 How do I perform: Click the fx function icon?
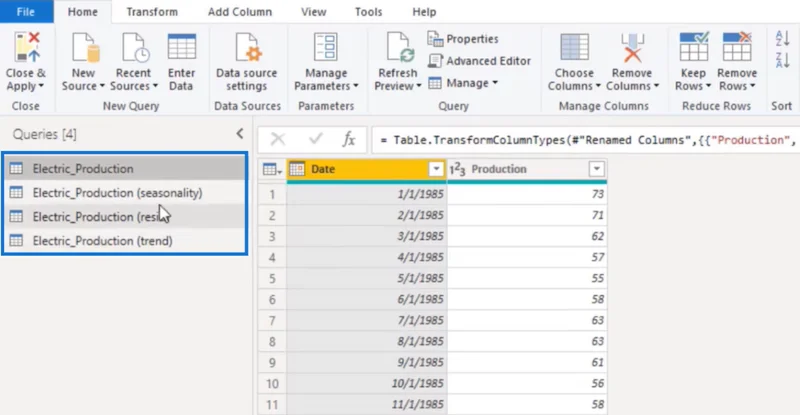(x=349, y=139)
